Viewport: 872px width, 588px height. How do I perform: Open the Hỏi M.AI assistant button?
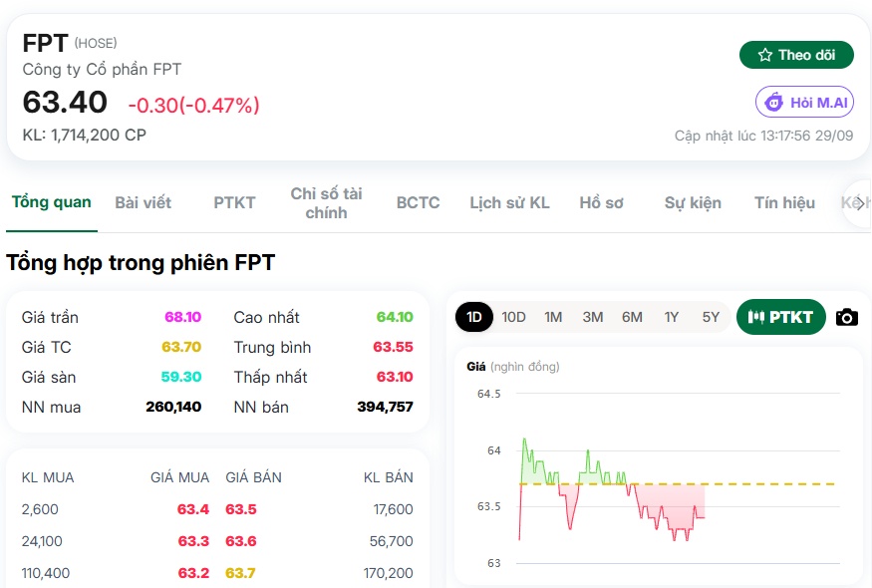click(804, 103)
